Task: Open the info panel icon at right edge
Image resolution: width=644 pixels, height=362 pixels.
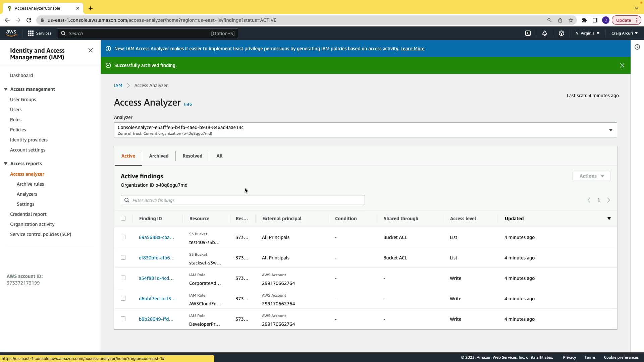Action: 637,47
